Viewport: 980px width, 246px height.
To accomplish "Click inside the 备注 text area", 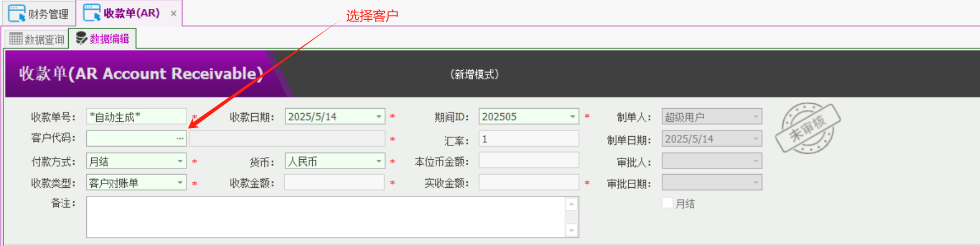I will (325, 217).
